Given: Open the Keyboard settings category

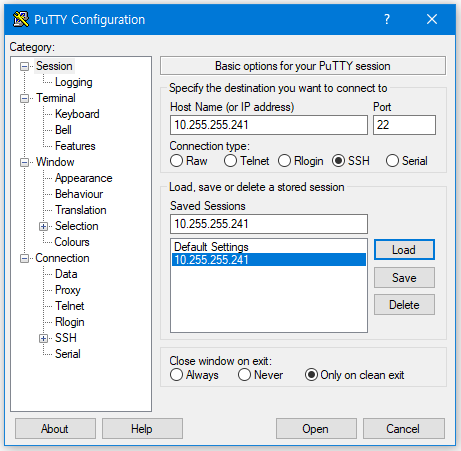Looking at the screenshot, I should [x=77, y=114].
